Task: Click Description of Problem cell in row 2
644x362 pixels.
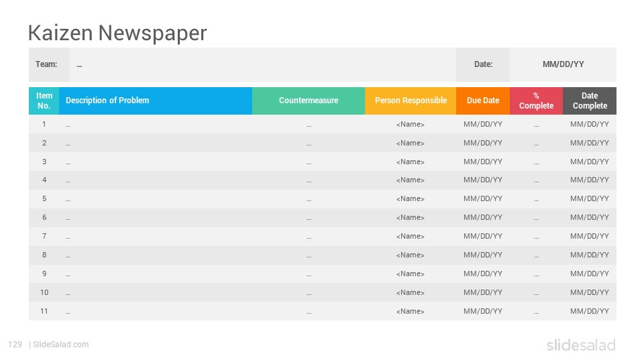Action: tap(156, 143)
